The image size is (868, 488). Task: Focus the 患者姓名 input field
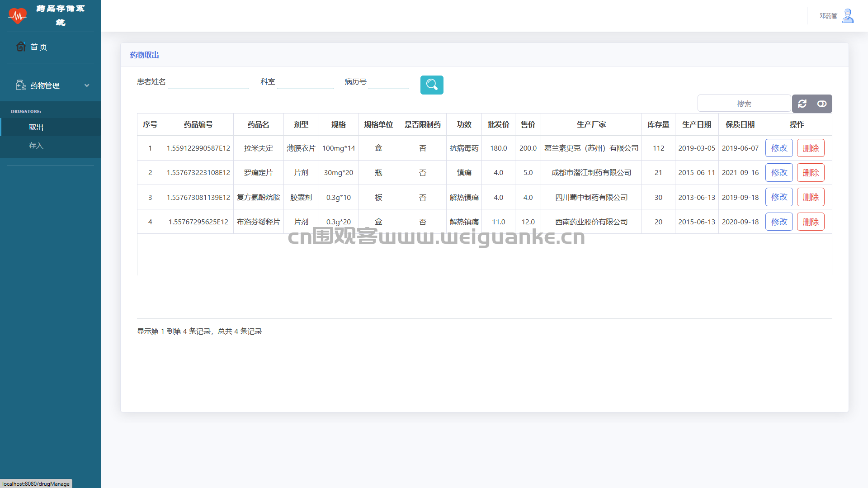[x=208, y=82]
